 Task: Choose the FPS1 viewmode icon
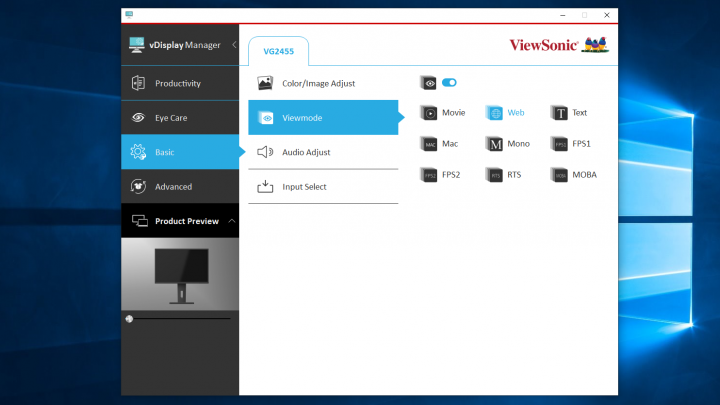(559, 144)
